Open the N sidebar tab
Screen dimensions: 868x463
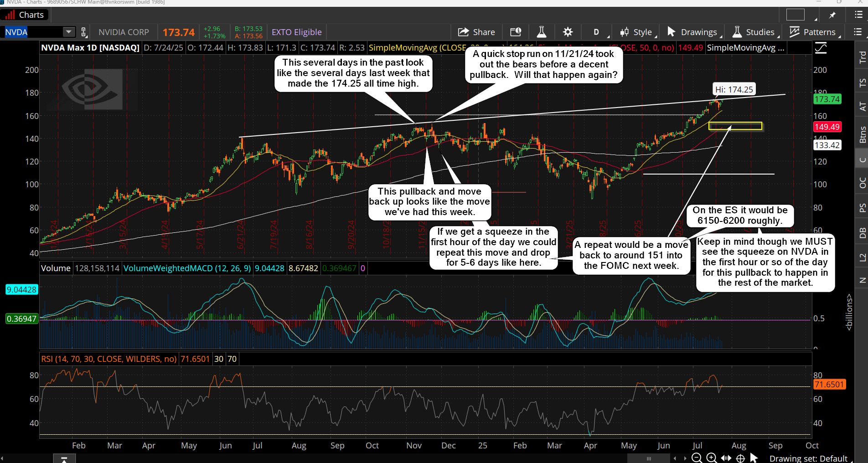tap(862, 280)
